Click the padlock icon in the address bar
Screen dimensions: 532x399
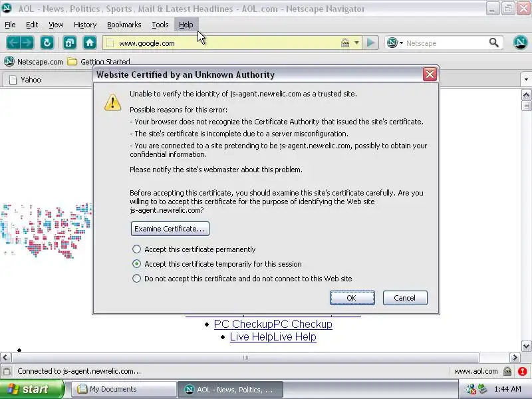click(x=345, y=43)
